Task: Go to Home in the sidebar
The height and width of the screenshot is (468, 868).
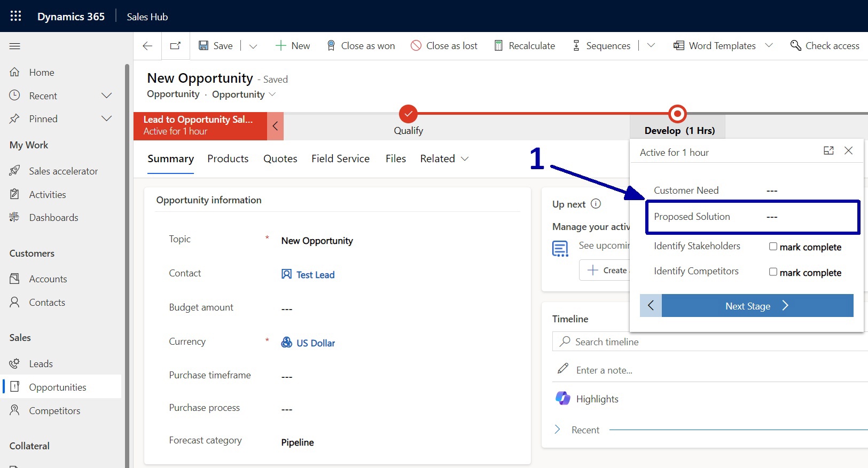Action: click(x=42, y=73)
